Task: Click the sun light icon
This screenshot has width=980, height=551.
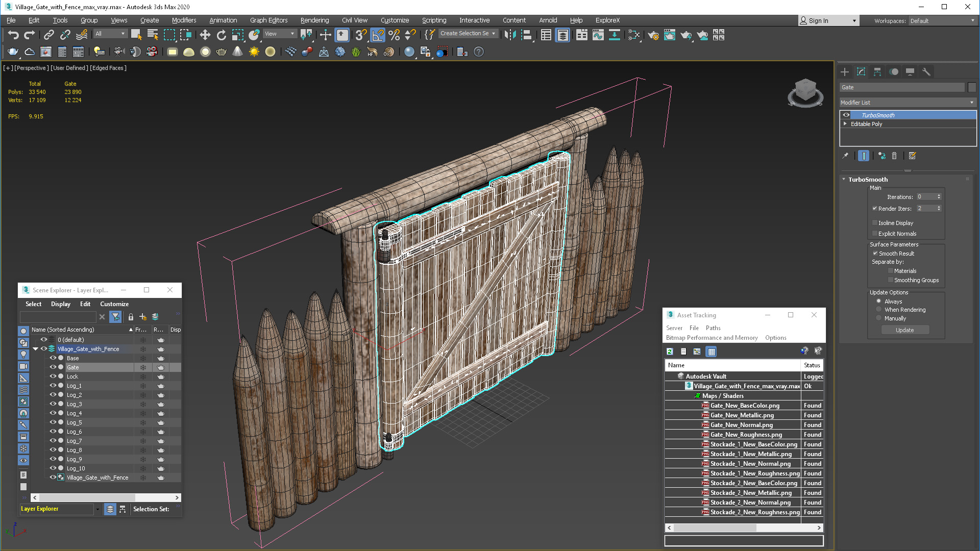Action: tap(254, 52)
